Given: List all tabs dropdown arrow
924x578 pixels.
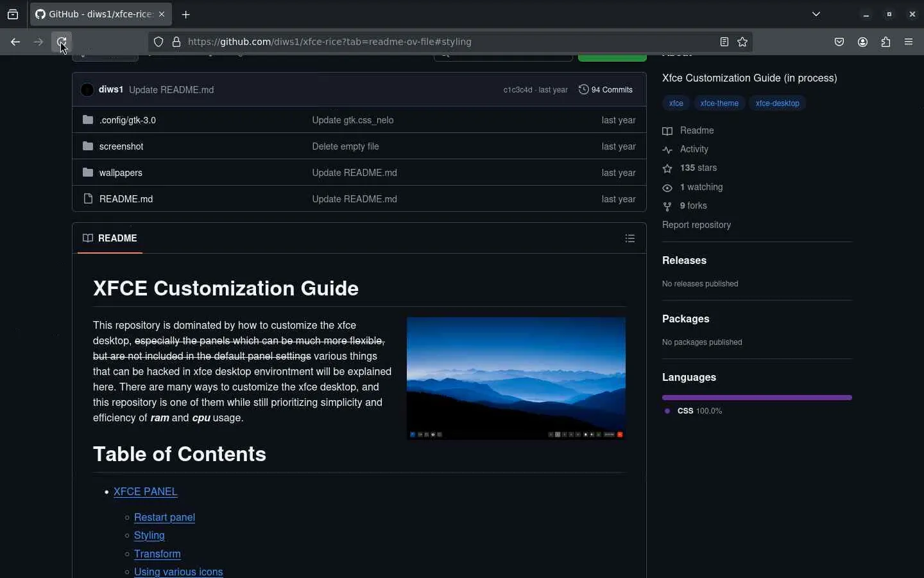Looking at the screenshot, I should [816, 14].
